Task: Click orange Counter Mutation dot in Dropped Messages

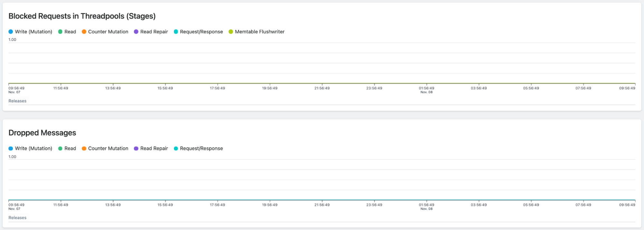Action: pos(84,148)
